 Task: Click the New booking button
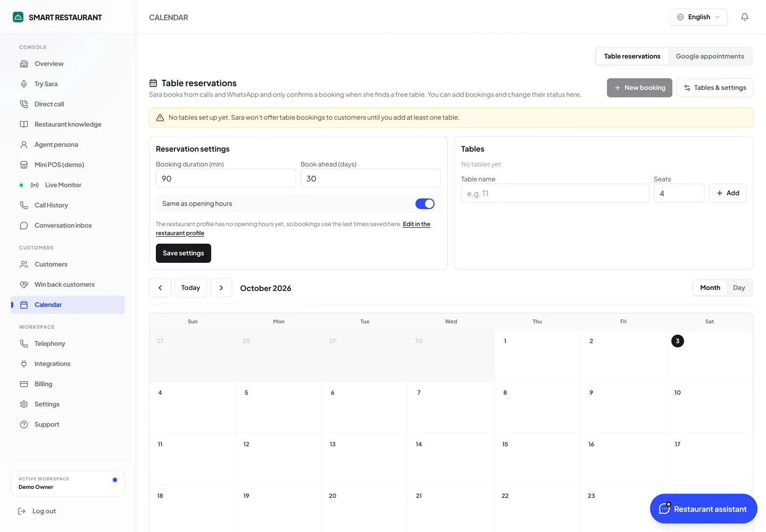tap(639, 88)
